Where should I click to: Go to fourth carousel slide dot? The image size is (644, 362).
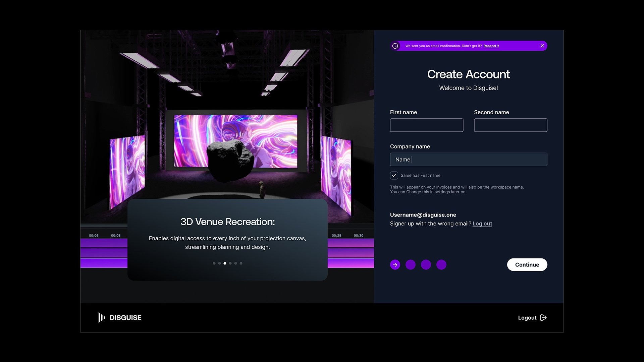click(230, 263)
